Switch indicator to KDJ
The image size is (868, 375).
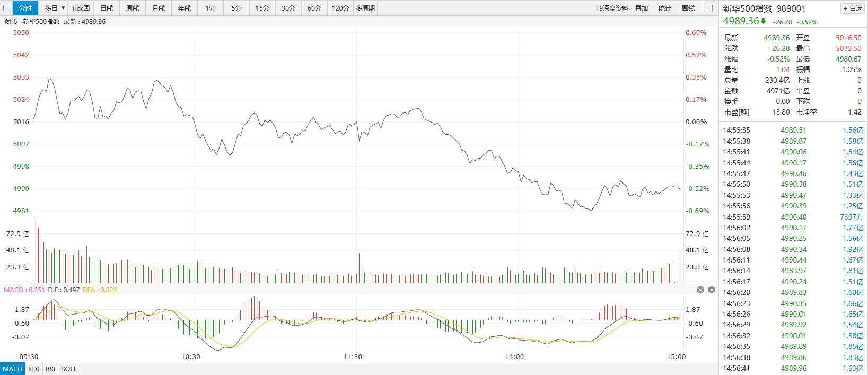34,369
